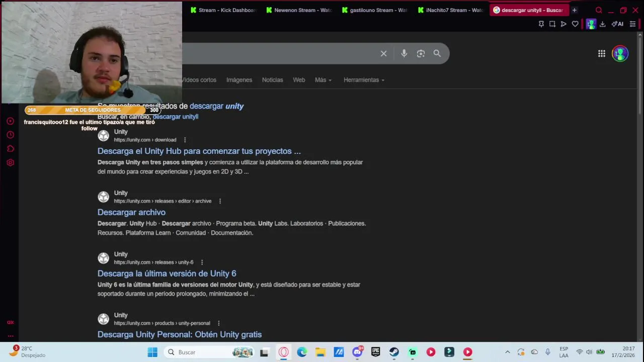Image resolution: width=644 pixels, height=362 pixels.
Task: Open the Google apps grid
Action: tap(601, 53)
